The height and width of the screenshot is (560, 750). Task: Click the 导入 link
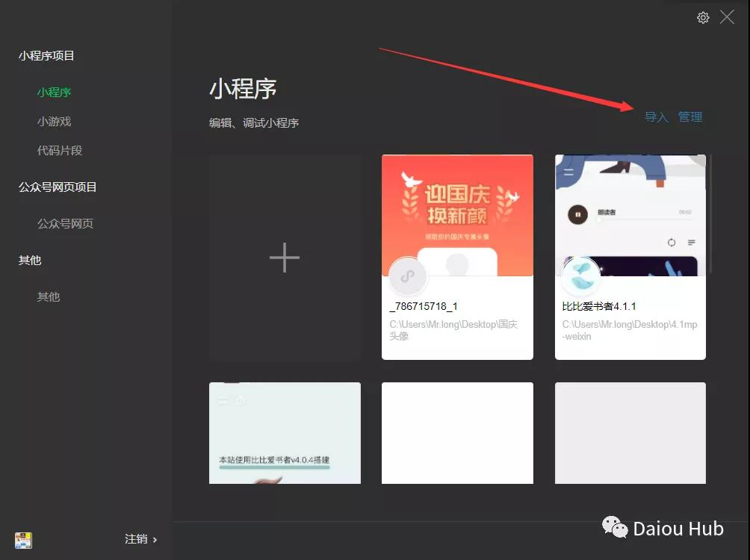click(656, 116)
